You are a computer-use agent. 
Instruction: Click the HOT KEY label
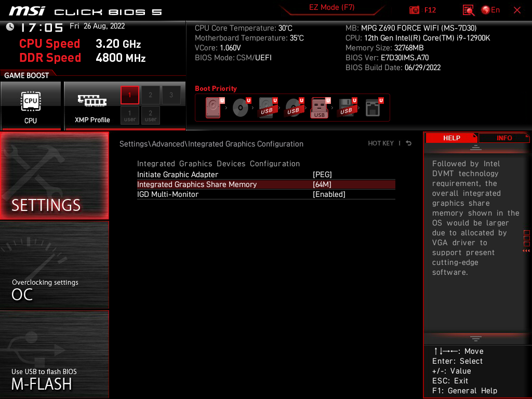coord(381,143)
